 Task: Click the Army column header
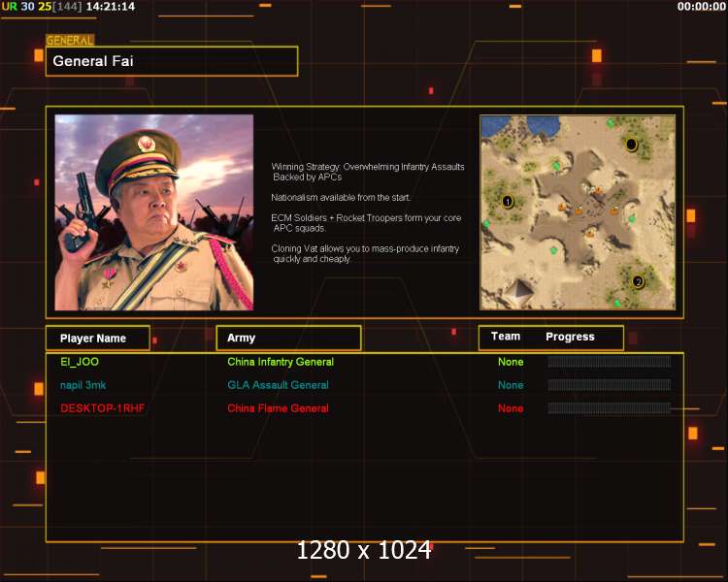289,338
